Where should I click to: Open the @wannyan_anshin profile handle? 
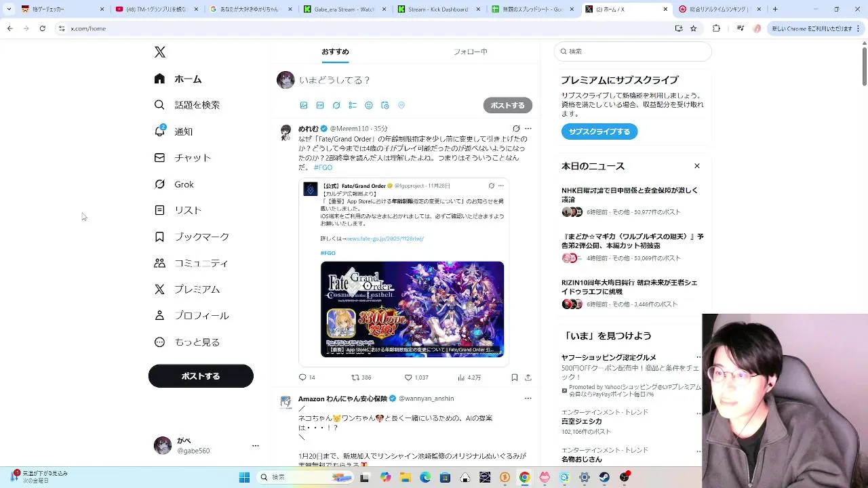[427, 399]
